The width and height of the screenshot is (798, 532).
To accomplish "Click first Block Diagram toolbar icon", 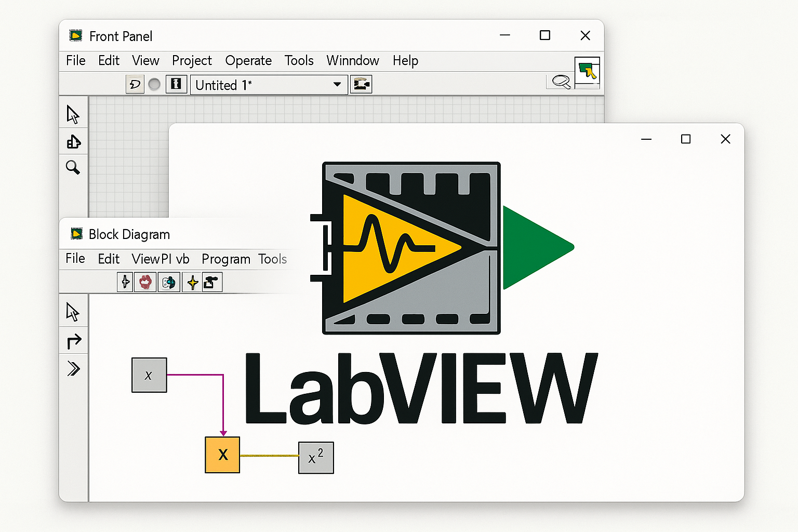I will (125, 282).
